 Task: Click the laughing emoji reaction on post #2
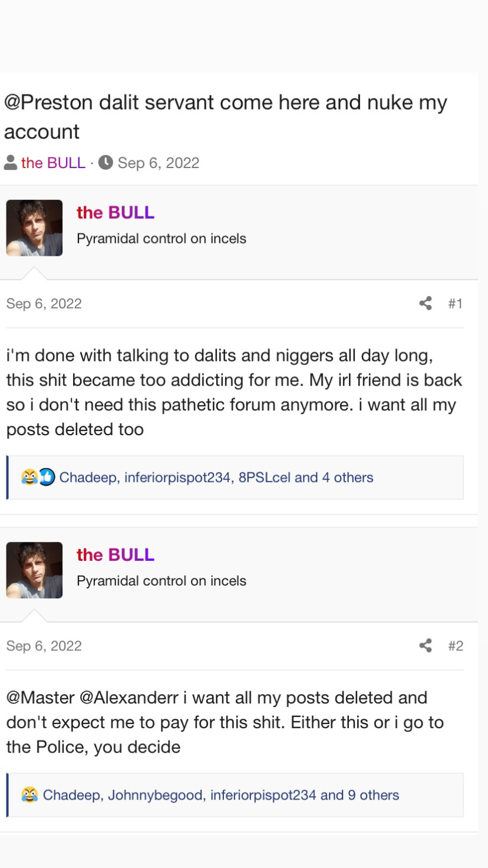[29, 795]
